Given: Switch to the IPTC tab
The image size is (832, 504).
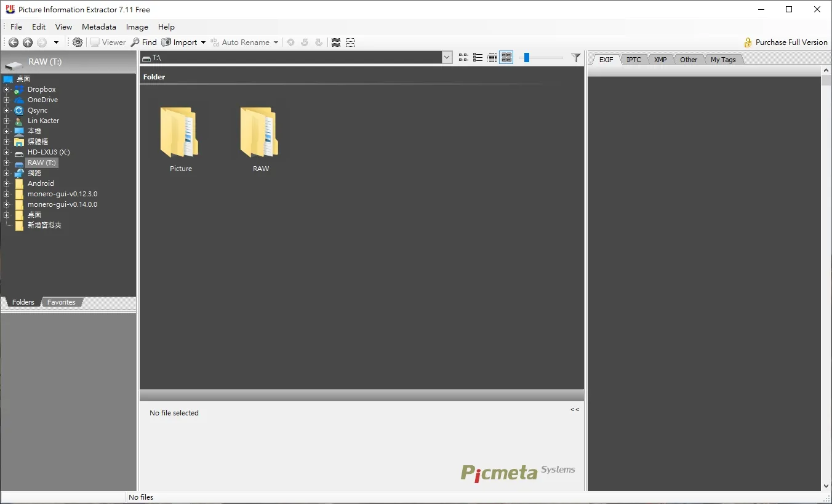Looking at the screenshot, I should (x=634, y=60).
